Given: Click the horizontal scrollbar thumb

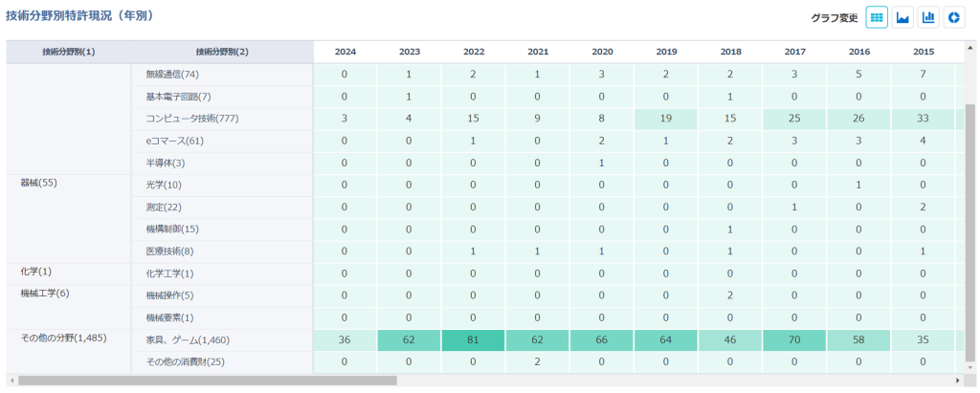Looking at the screenshot, I should (x=206, y=381).
